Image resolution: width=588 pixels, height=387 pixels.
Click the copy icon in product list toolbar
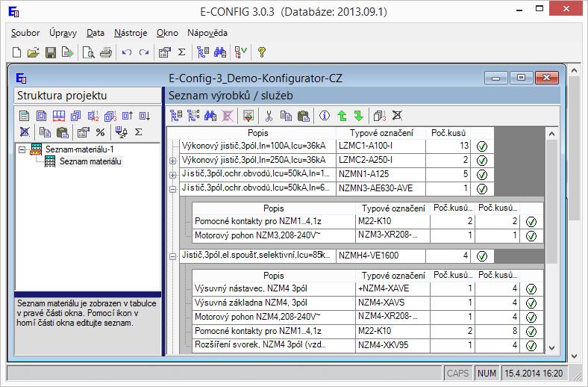click(x=286, y=116)
